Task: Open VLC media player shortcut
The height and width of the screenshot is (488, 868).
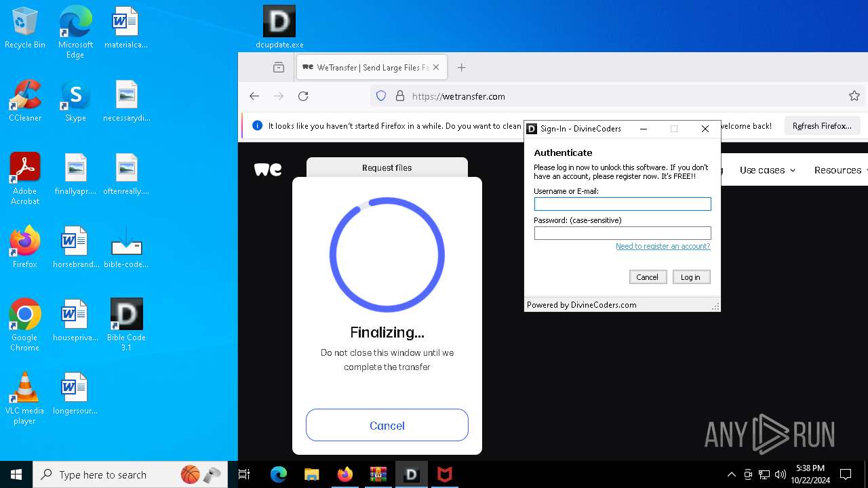Action: pos(25,399)
